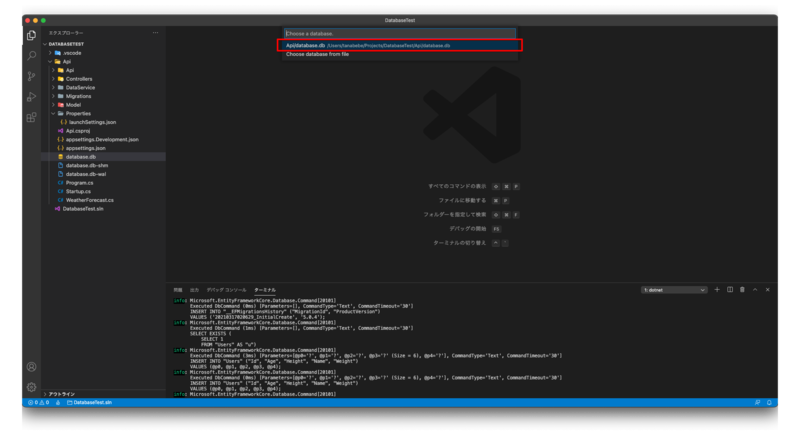Screen dimensions: 800x436
Task: Open Program.cs file
Action: click(79, 183)
